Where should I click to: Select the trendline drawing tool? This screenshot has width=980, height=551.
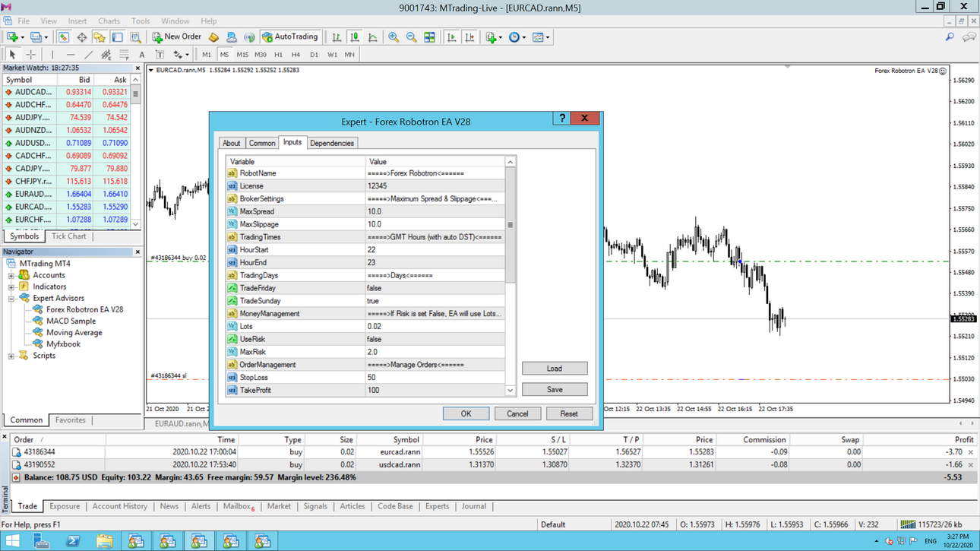point(88,55)
